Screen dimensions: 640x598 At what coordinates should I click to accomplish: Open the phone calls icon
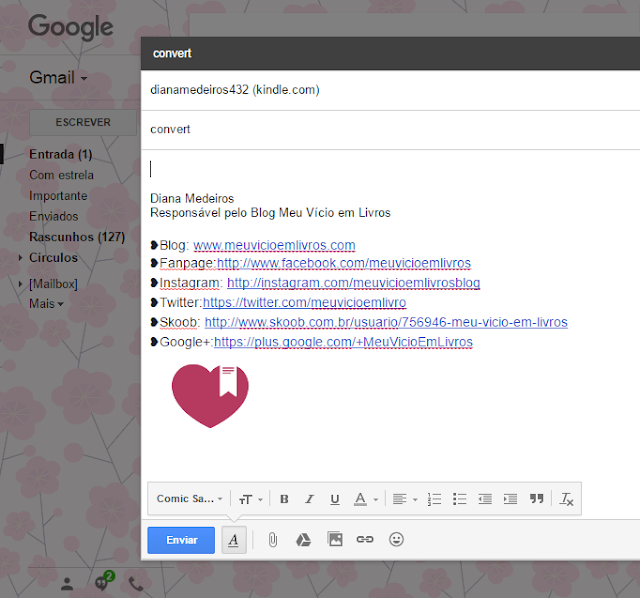136,584
